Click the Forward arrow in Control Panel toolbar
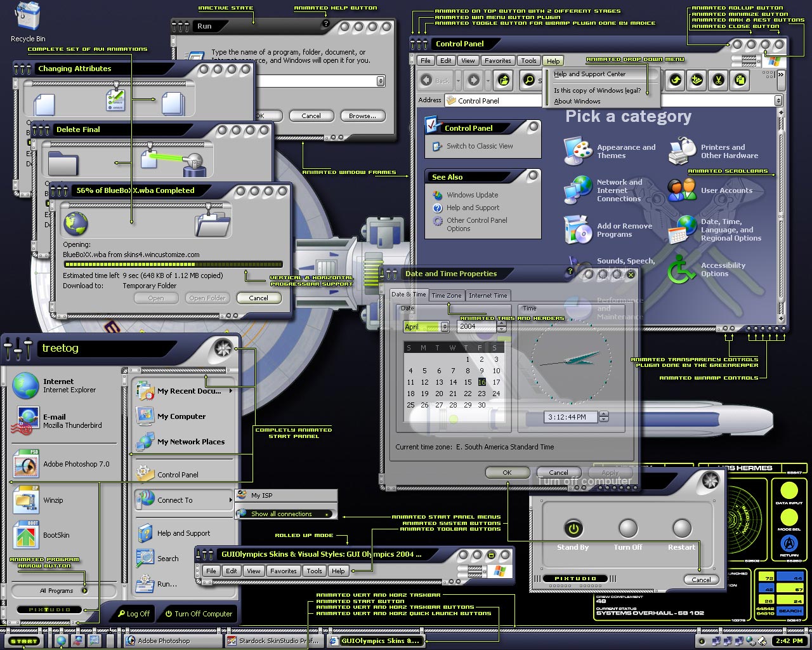 [473, 81]
